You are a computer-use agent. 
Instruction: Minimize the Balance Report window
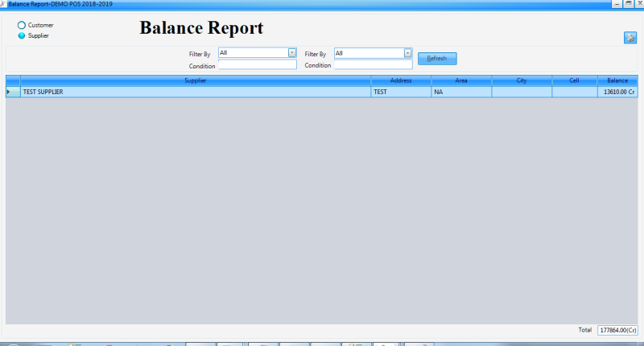(x=616, y=4)
